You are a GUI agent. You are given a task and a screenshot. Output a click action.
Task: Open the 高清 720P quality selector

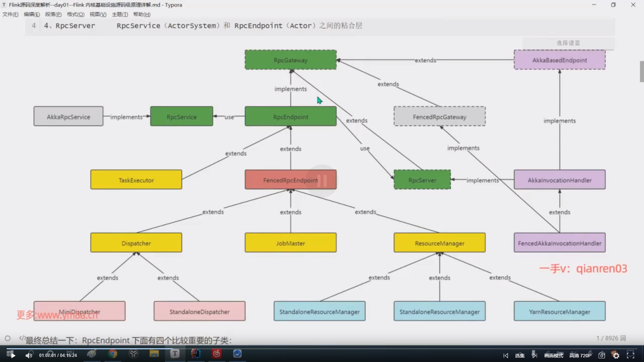point(580,355)
